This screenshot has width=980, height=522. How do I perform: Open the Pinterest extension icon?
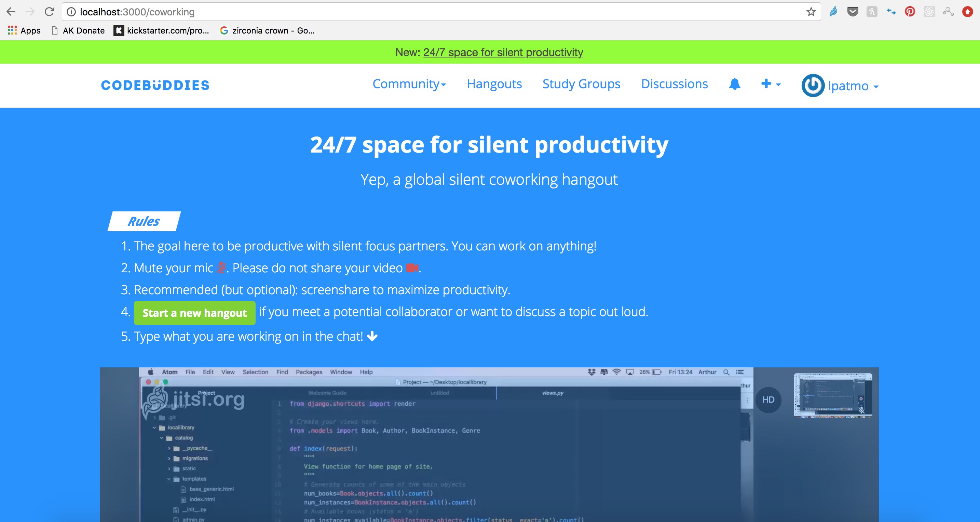tap(910, 12)
